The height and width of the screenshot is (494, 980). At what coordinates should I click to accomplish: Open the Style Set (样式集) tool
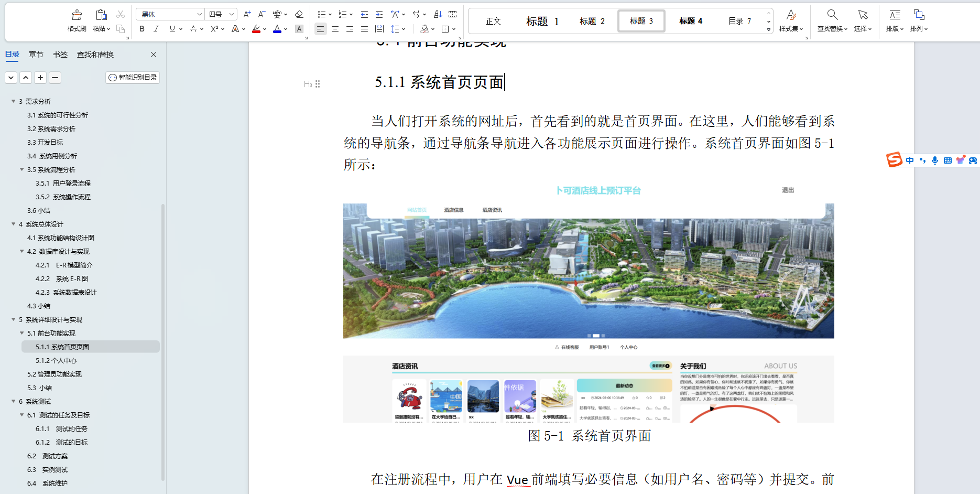[791, 20]
